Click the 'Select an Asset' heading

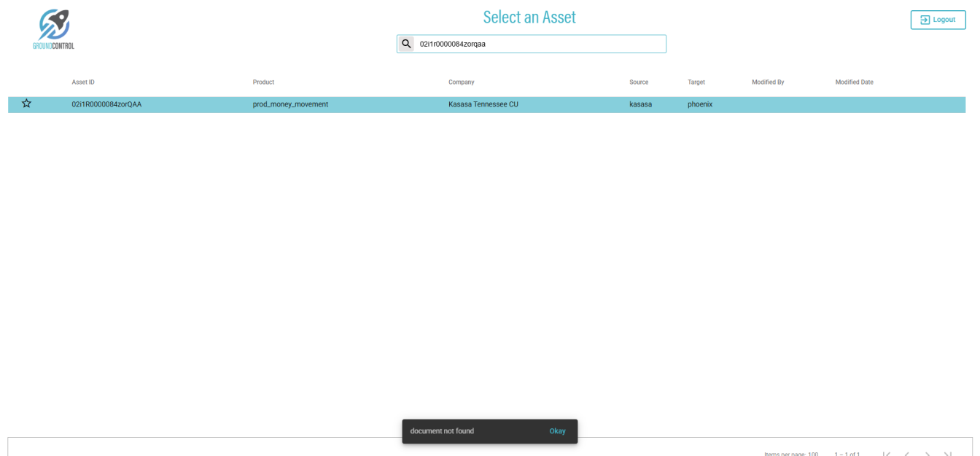(529, 17)
